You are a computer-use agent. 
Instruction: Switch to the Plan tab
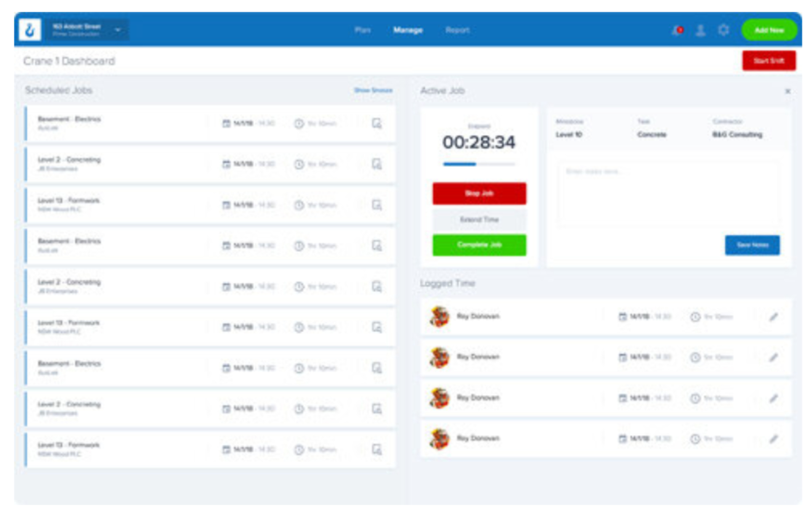[x=362, y=30]
